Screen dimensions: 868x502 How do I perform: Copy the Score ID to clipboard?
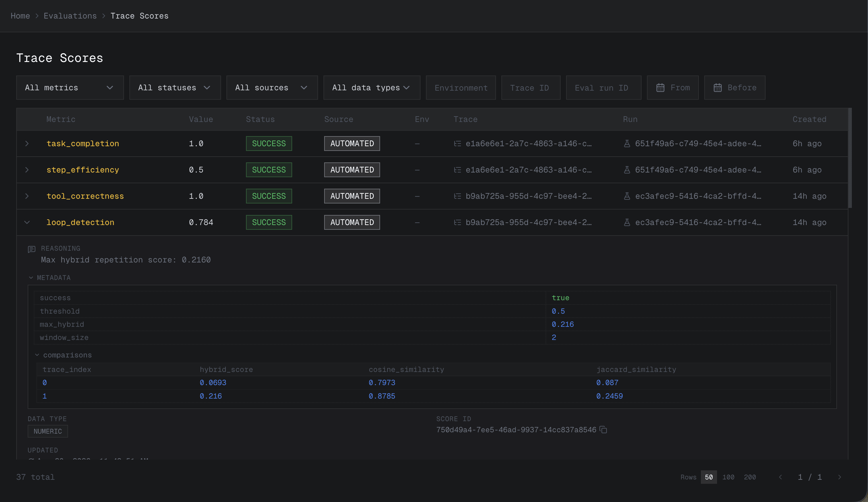pos(603,430)
